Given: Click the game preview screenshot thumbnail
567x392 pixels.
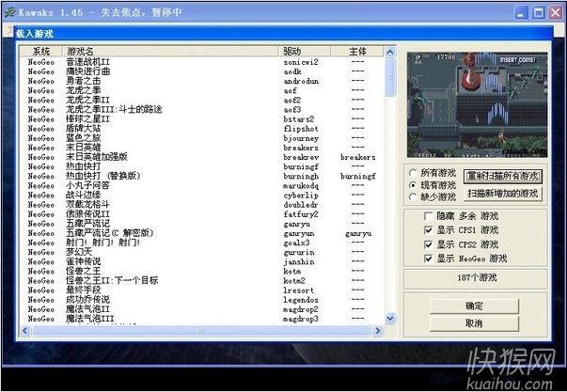Looking at the screenshot, I should pos(473,103).
